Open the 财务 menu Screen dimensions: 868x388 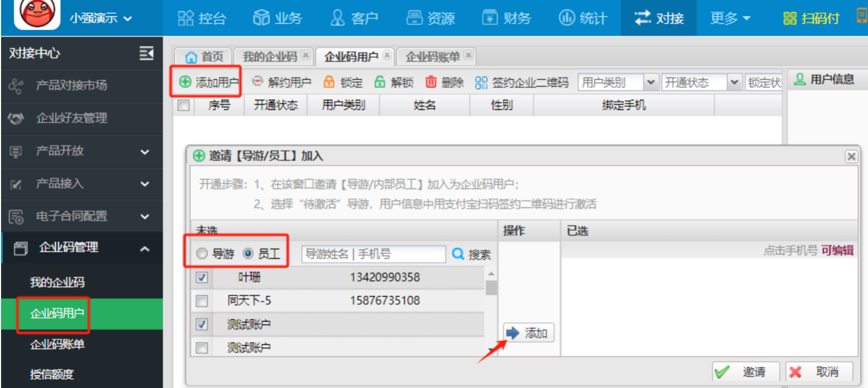click(x=506, y=19)
